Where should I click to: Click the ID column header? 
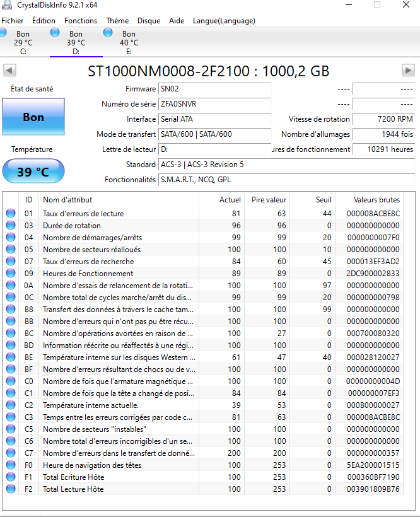click(28, 200)
